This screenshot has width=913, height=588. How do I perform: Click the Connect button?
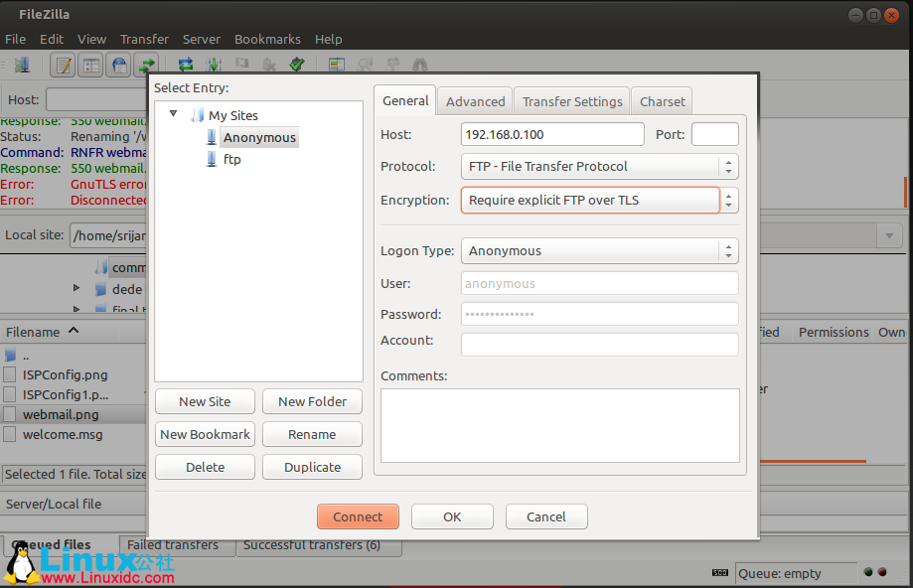click(x=358, y=516)
